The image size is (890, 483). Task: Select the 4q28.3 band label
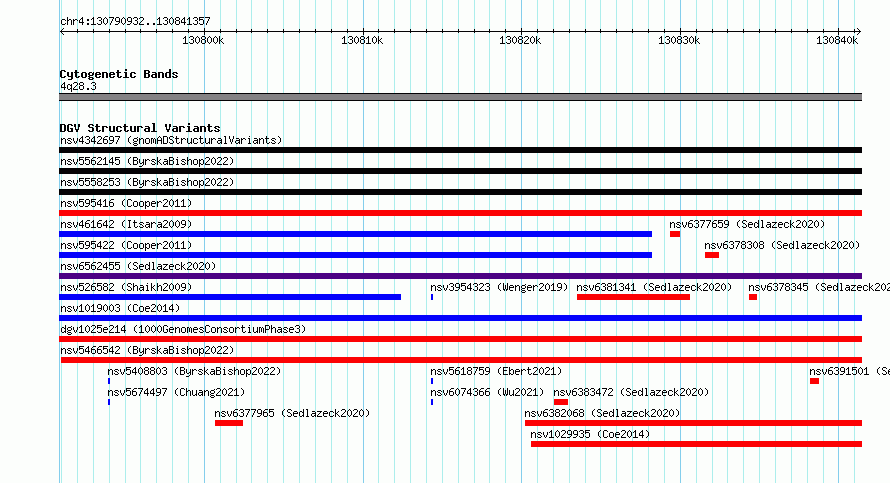click(x=78, y=86)
